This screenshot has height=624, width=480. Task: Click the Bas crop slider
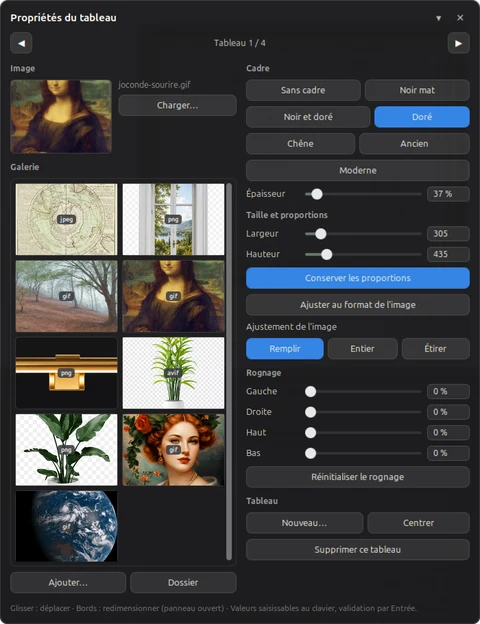pos(363,453)
